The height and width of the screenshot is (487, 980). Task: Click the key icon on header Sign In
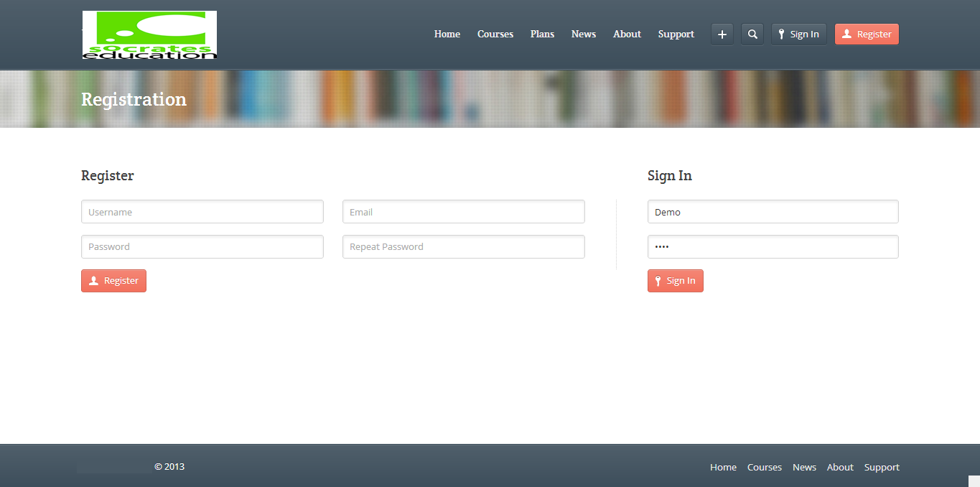(x=780, y=34)
